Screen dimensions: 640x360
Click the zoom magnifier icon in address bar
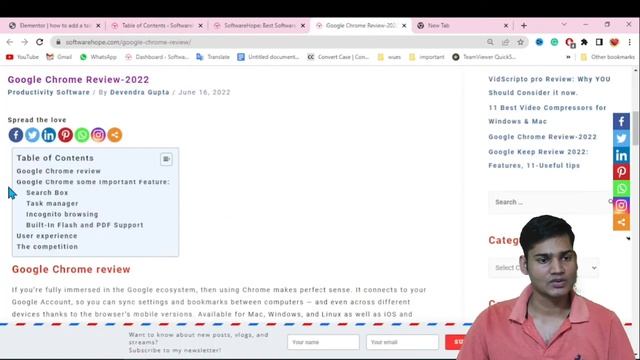coord(490,42)
